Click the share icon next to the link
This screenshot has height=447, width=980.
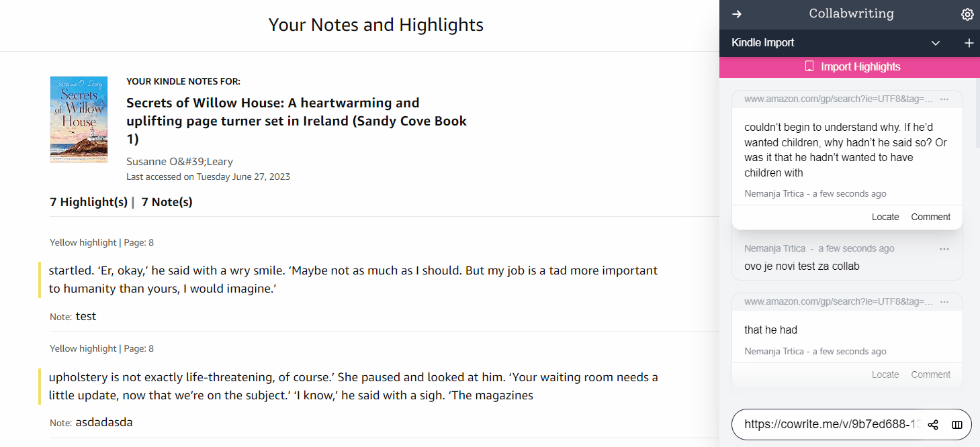(933, 425)
